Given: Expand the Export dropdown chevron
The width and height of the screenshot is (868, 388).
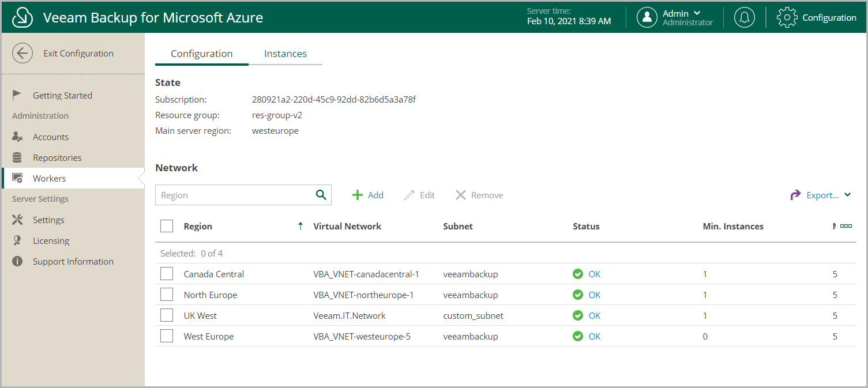Looking at the screenshot, I should pyautogui.click(x=847, y=195).
